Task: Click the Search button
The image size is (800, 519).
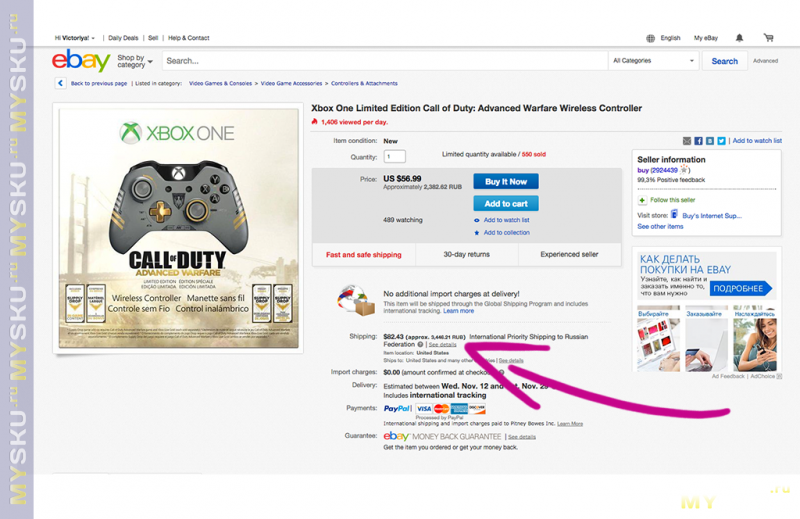Action: 724,61
